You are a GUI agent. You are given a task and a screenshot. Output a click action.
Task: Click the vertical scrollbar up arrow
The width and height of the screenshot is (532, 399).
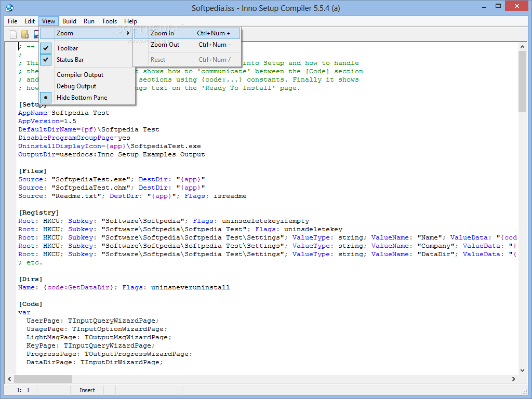(522, 47)
